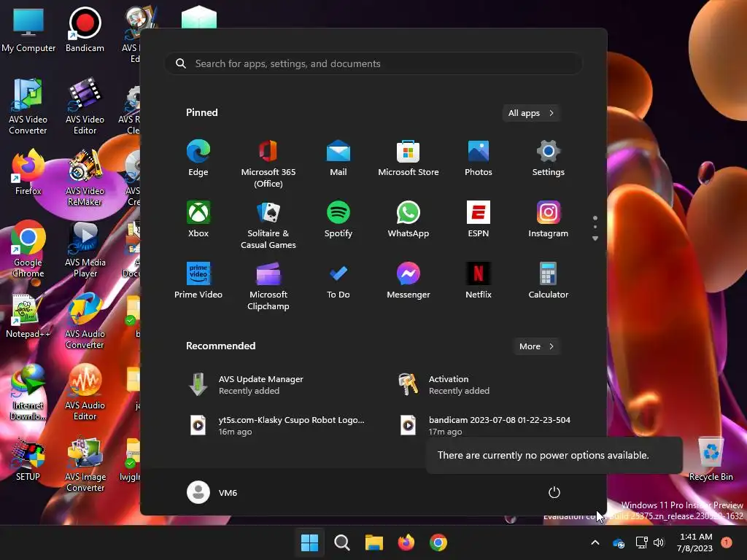Viewport: 747px width, 560px height.
Task: Open Solitaire & Casual Games
Action: (268, 225)
